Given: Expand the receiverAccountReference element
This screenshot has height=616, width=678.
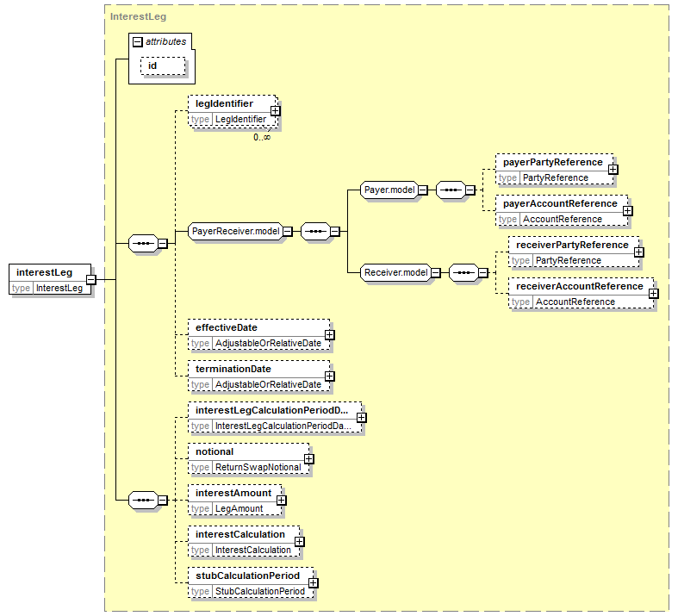Looking at the screenshot, I should tap(654, 294).
